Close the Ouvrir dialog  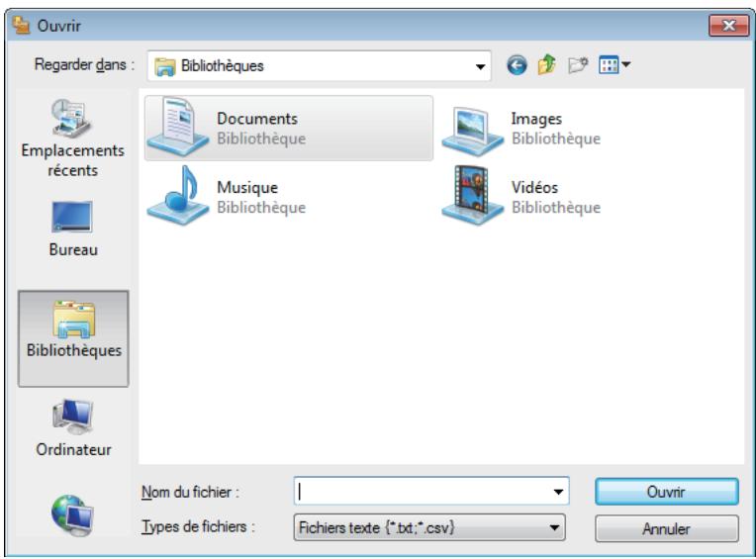[x=728, y=26]
